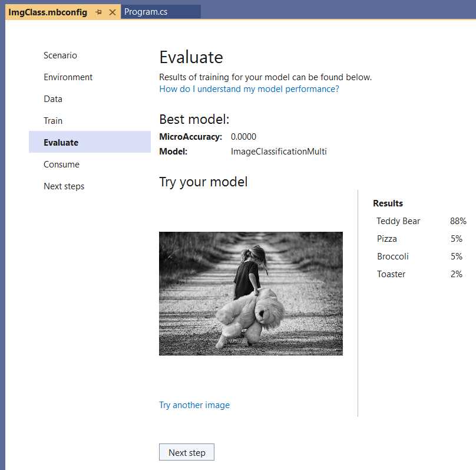
Task: Click the Results heading
Action: [x=388, y=203]
